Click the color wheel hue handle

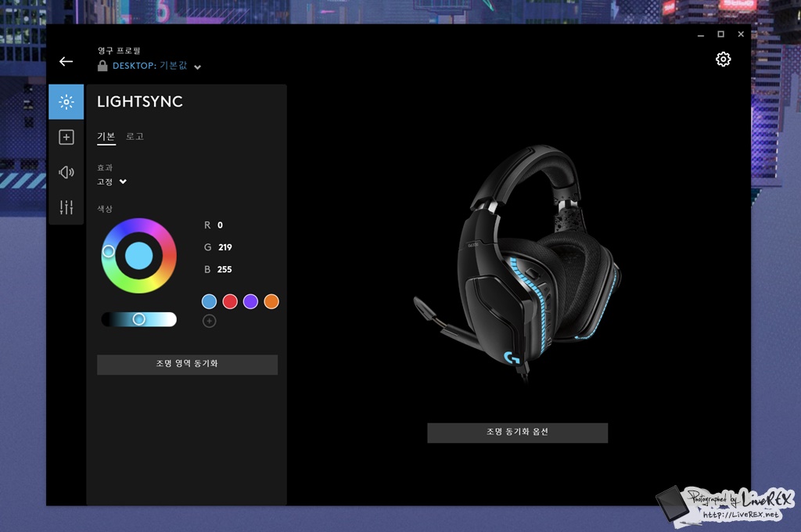[108, 251]
